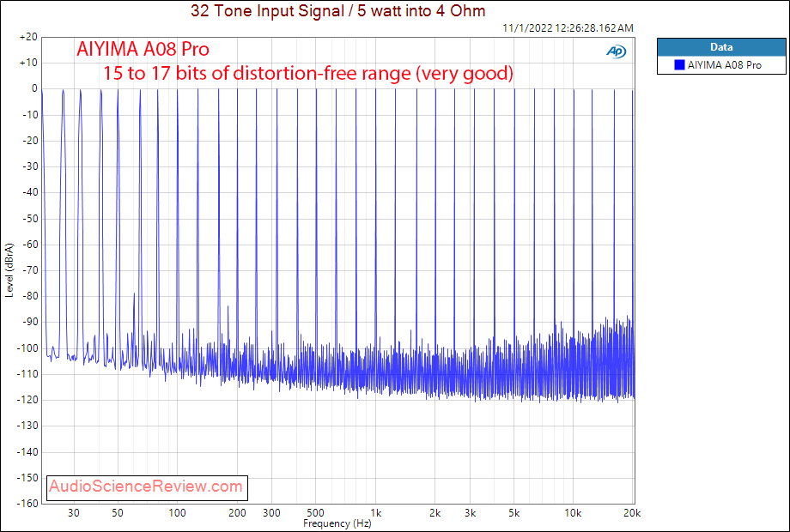Click the '-60' level axis tick label
The height and width of the screenshot is (532, 790).
30,245
